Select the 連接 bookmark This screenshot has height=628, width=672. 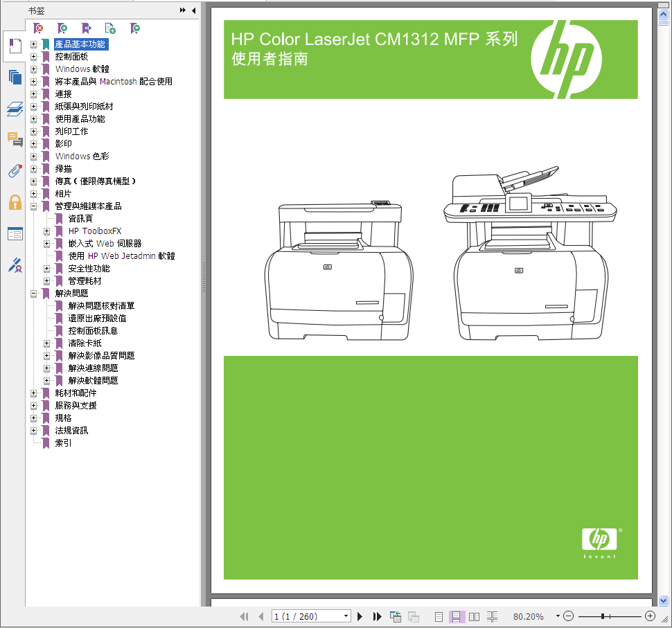[64, 93]
